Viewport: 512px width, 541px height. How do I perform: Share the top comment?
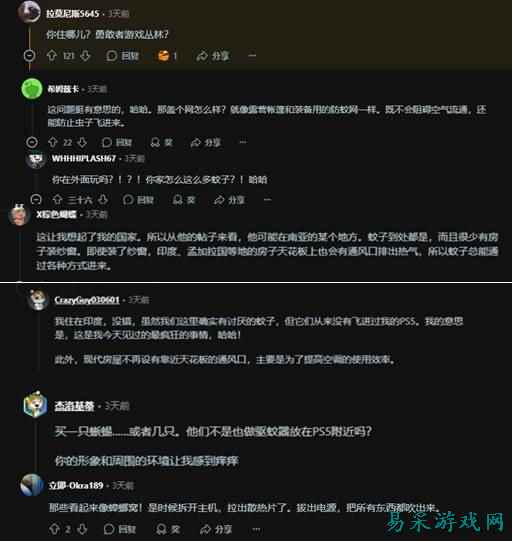pyautogui.click(x=213, y=56)
